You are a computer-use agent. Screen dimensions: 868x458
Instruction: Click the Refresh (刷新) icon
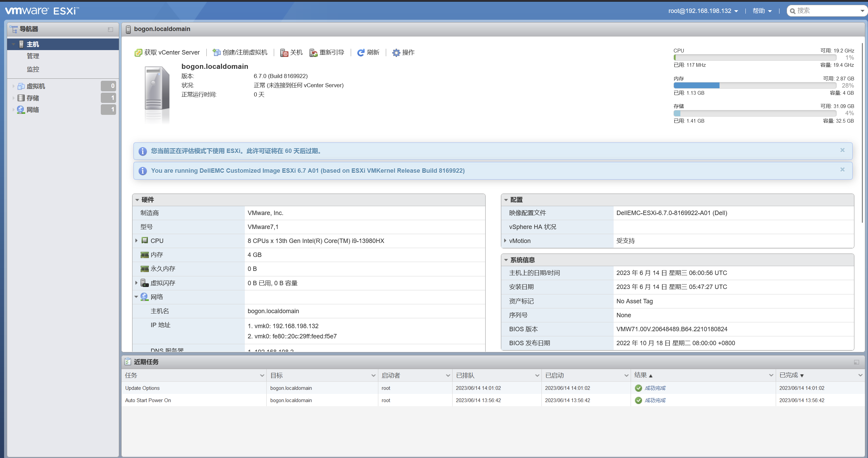(361, 52)
